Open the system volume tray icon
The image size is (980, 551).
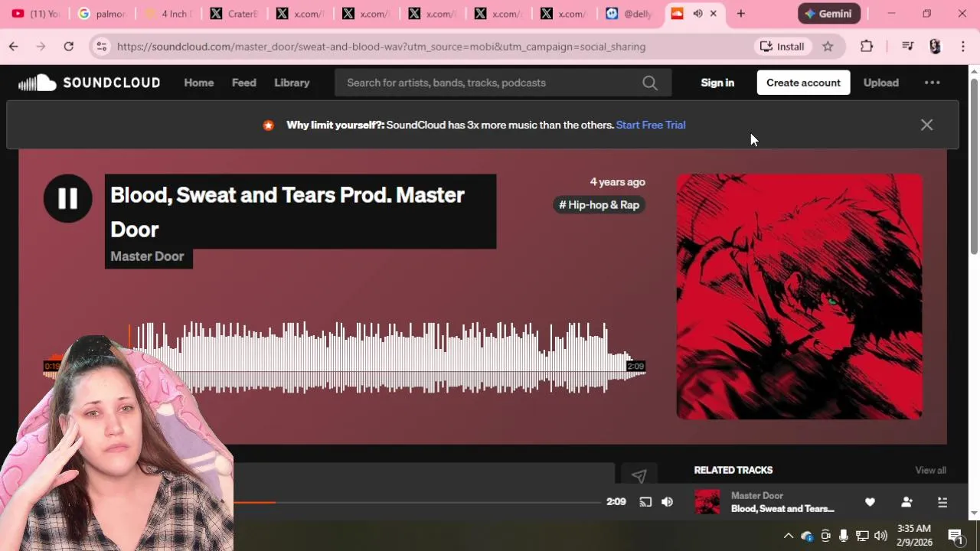pyautogui.click(x=880, y=536)
